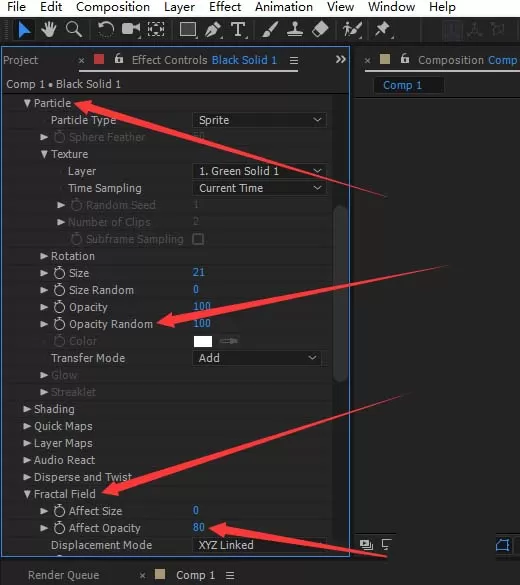Show hidden panels with the double chevron

coord(340,59)
